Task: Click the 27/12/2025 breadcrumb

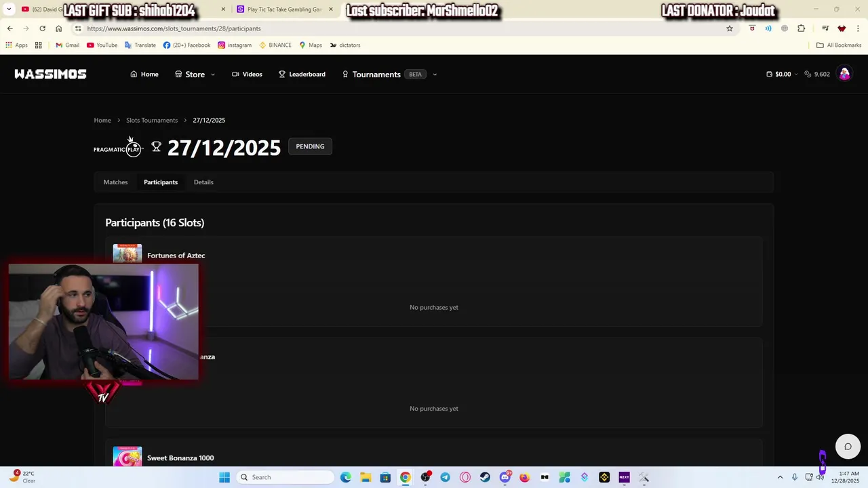Action: pos(209,120)
